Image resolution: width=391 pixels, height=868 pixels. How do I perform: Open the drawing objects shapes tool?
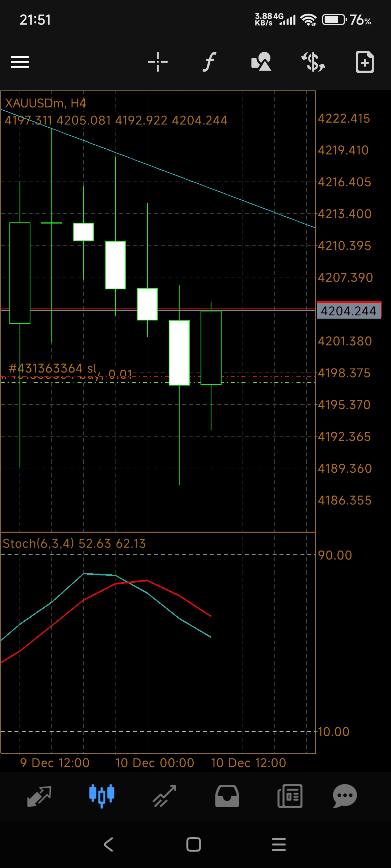(261, 62)
